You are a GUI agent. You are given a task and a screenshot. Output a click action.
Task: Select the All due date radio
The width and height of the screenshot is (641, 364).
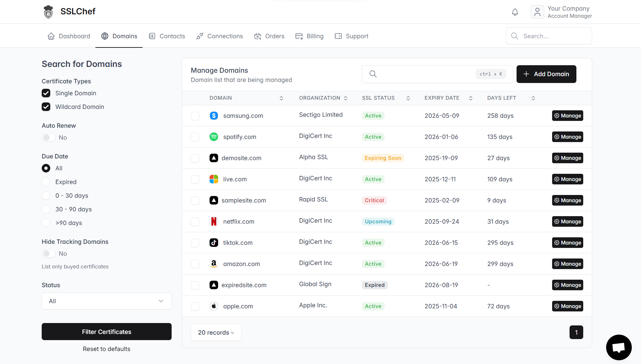click(x=46, y=168)
